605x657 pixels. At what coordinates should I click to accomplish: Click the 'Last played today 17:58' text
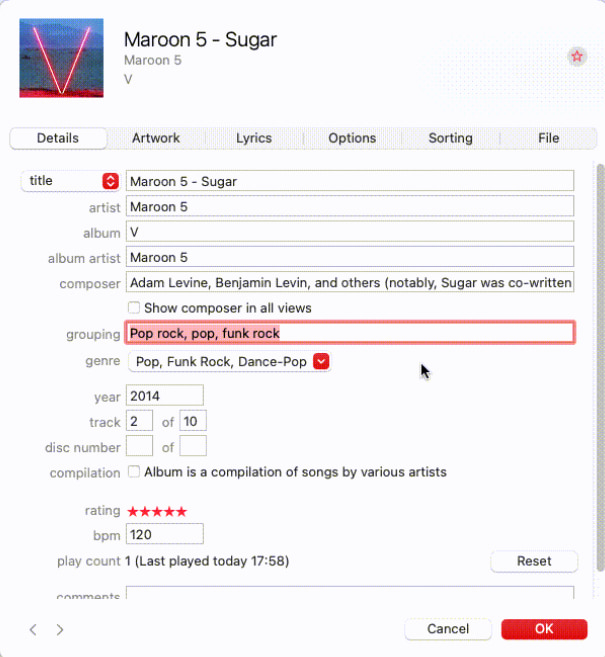pos(211,561)
